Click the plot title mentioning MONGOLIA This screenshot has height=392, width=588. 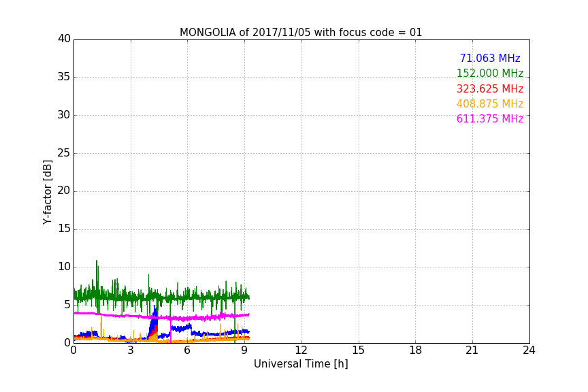(x=301, y=32)
